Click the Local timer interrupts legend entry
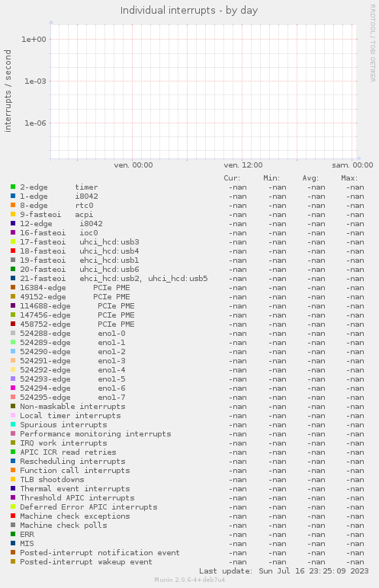Image resolution: width=379 pixels, height=588 pixels. (70, 416)
